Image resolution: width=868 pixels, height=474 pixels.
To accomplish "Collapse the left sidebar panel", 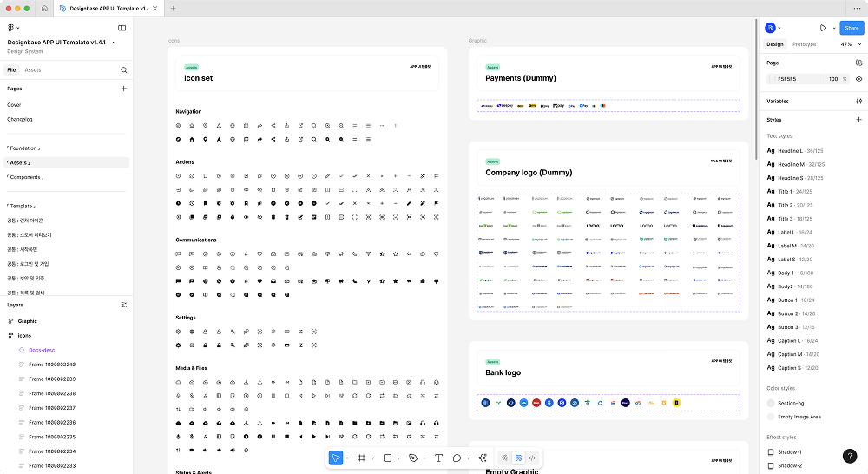I will (x=122, y=28).
